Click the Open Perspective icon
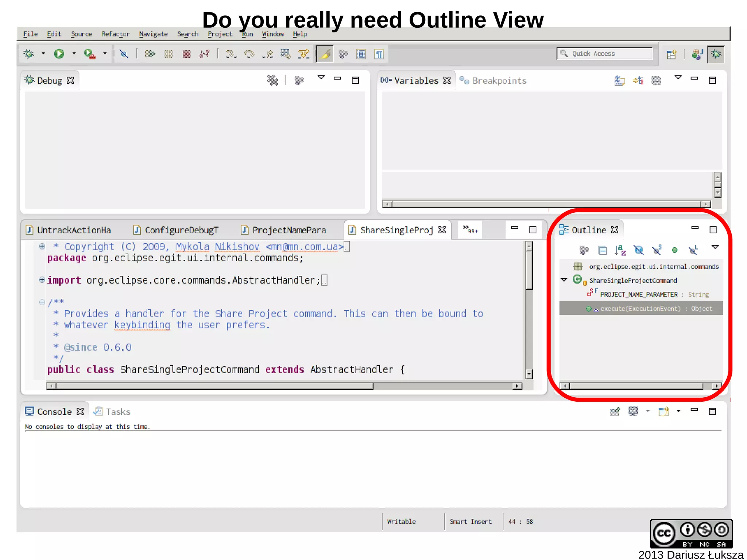The width and height of the screenshot is (747, 560). [671, 54]
